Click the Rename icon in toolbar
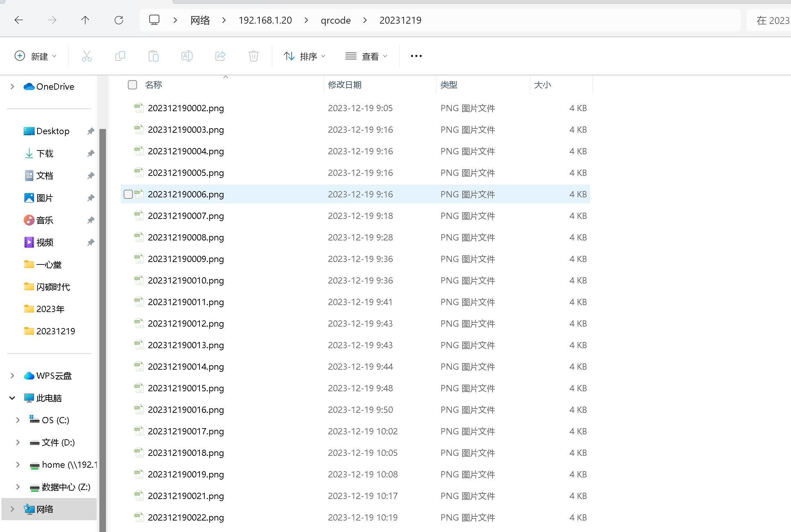791x532 pixels. (x=187, y=56)
